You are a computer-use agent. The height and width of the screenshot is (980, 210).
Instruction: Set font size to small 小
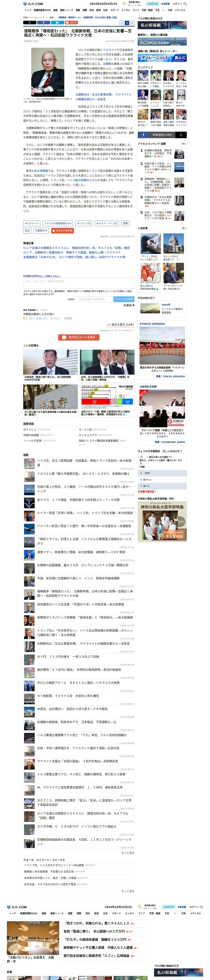[x=122, y=23]
